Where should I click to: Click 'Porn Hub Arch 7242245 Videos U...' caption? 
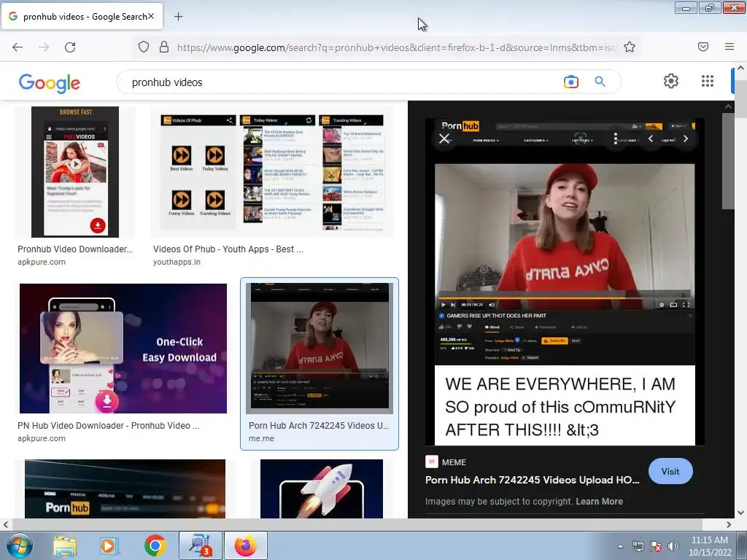[x=319, y=426]
